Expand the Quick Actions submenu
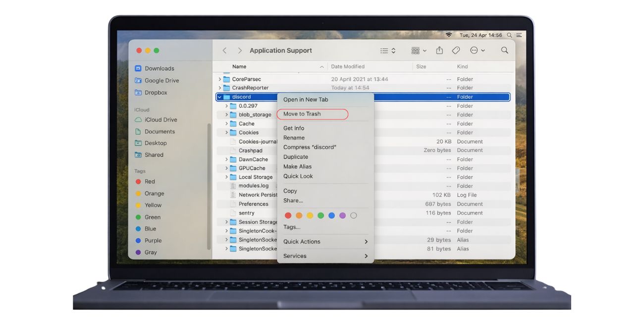 (x=301, y=241)
